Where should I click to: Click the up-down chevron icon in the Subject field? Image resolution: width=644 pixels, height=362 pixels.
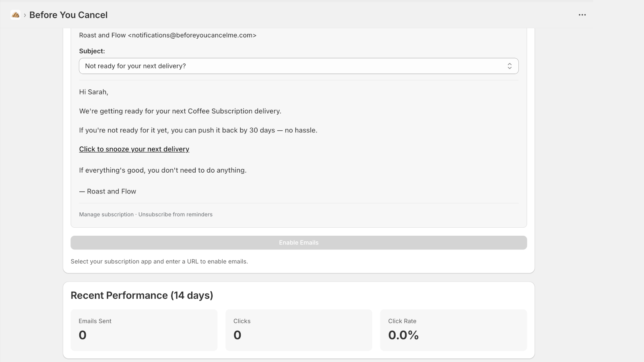coord(509,66)
